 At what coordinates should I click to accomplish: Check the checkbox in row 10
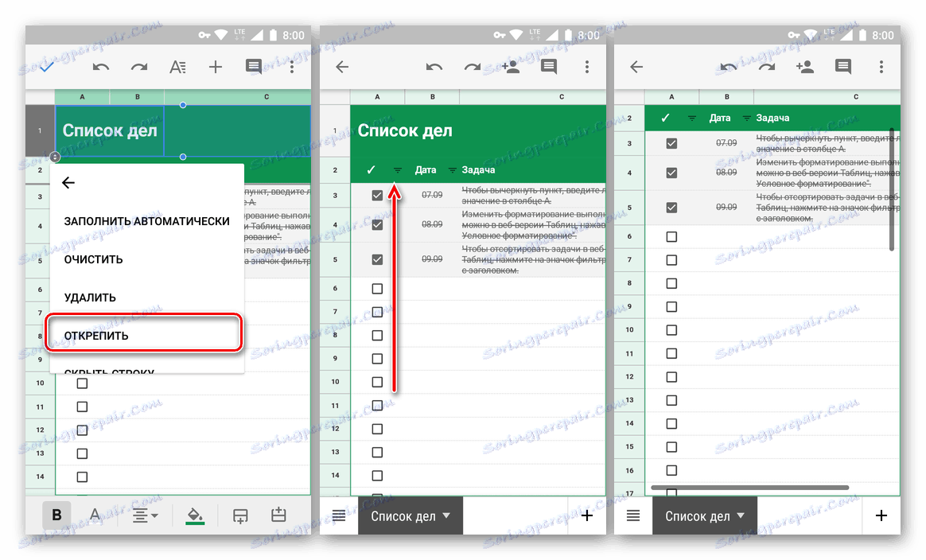point(377,381)
